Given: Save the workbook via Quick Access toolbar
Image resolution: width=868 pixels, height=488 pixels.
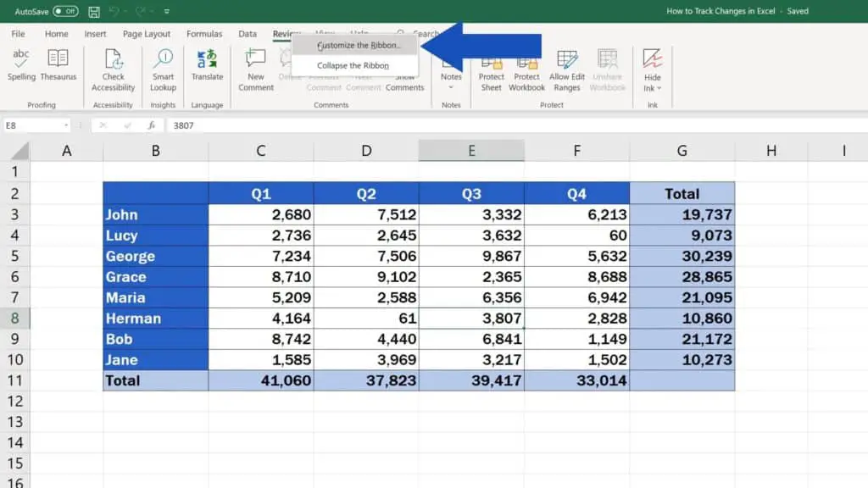Looking at the screenshot, I should [x=93, y=11].
